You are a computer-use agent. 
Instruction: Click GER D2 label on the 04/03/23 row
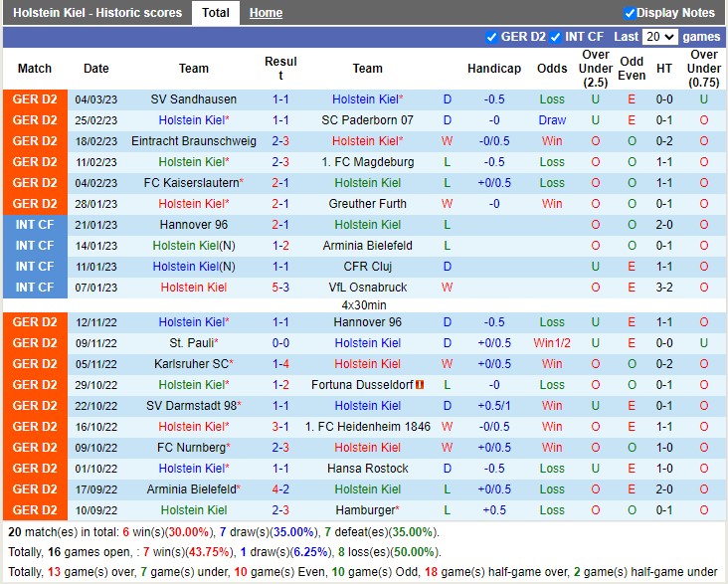(35, 99)
